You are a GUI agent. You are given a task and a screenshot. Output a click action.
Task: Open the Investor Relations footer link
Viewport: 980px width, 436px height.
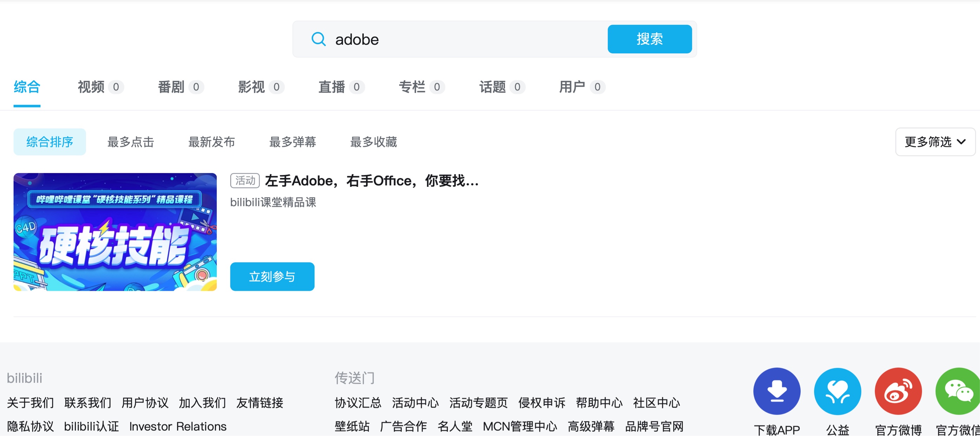point(178,426)
